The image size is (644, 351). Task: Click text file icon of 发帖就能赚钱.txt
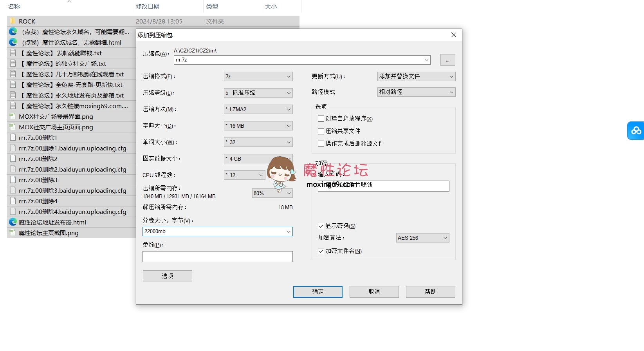click(13, 53)
